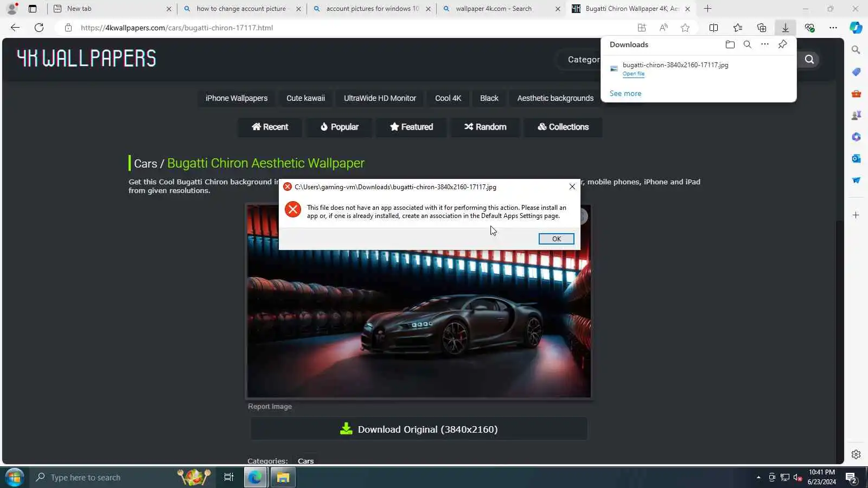868x488 pixels.
Task: Open Task View on taskbar
Action: tap(228, 477)
